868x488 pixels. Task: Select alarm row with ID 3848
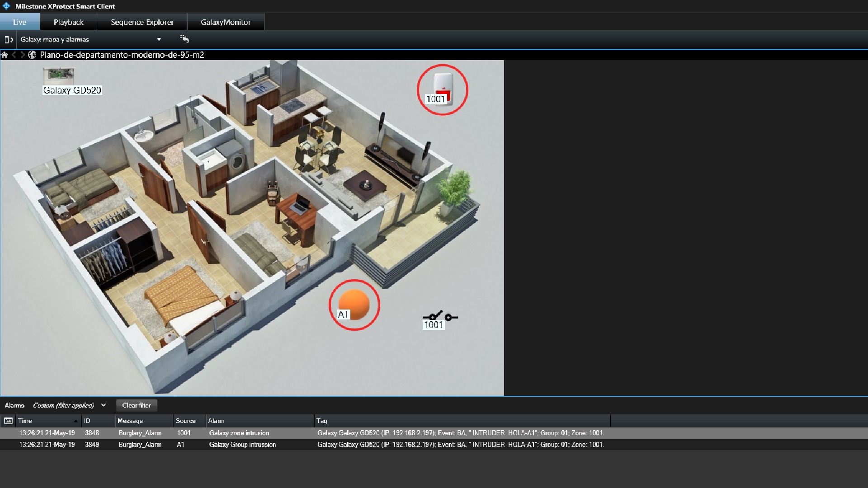[x=434, y=433]
